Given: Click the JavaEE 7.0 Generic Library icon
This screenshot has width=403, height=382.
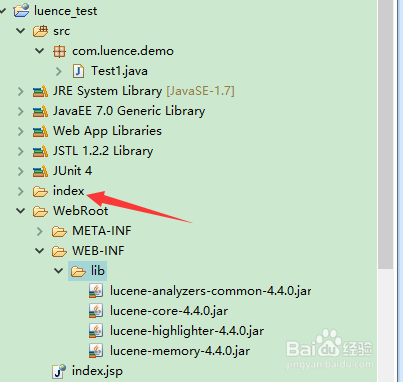Looking at the screenshot, I should click(x=40, y=111).
